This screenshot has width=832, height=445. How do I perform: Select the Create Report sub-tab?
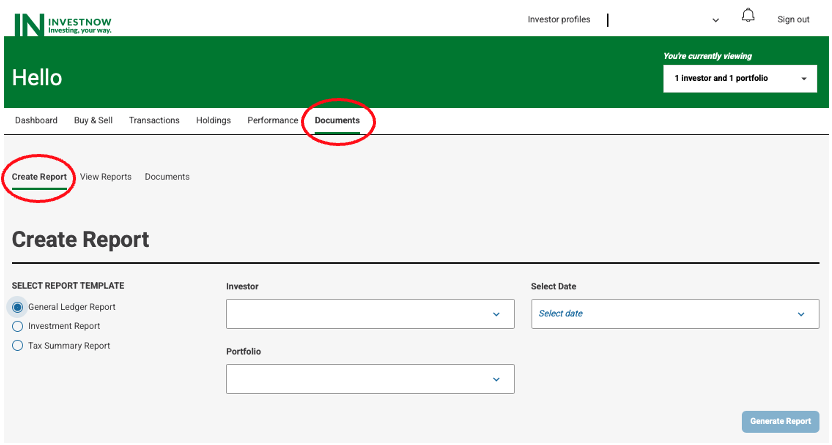(x=39, y=177)
